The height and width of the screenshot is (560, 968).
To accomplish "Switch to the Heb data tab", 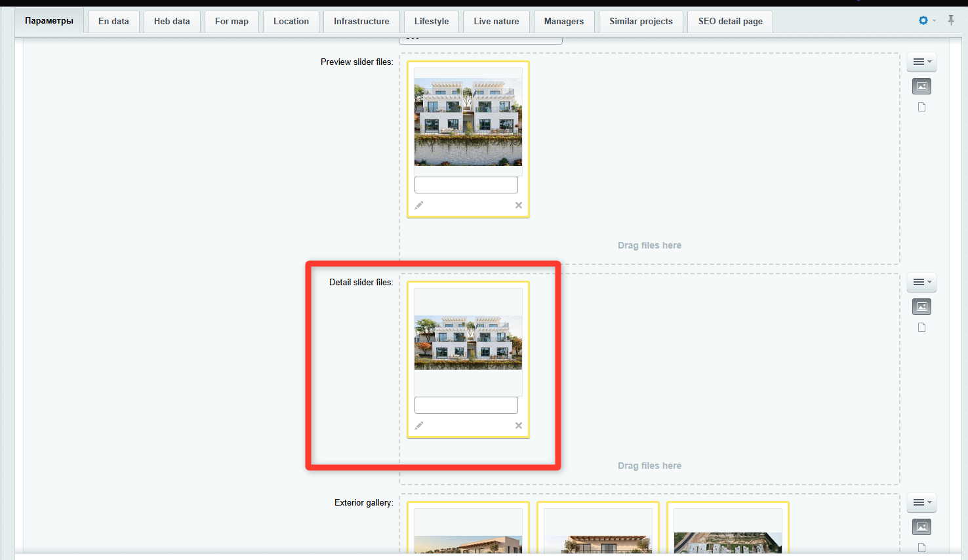I will tap(172, 21).
